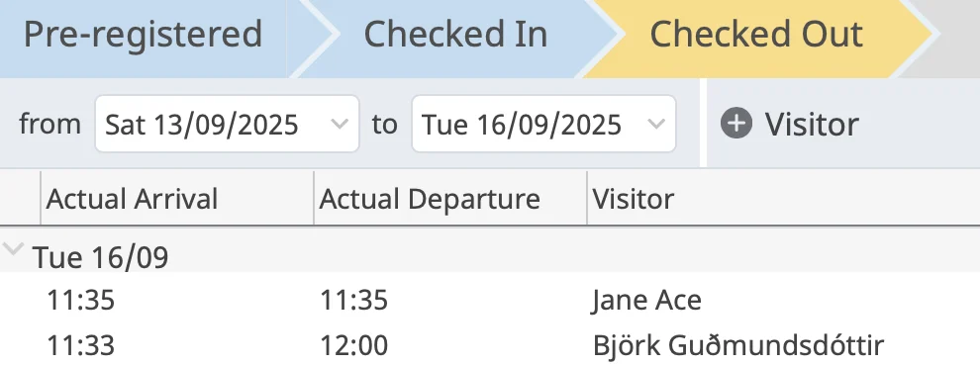Image resolution: width=980 pixels, height=366 pixels.
Task: Click the Sat 13/09/2025 date field
Action: (x=227, y=124)
